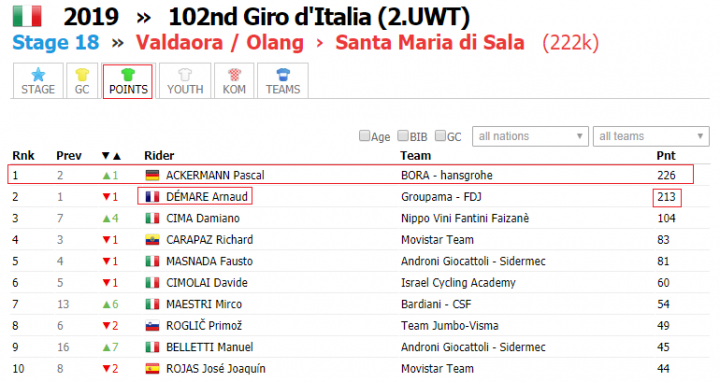Click the blue jersey TEAMS icon
The width and height of the screenshot is (720, 382).
tap(283, 74)
